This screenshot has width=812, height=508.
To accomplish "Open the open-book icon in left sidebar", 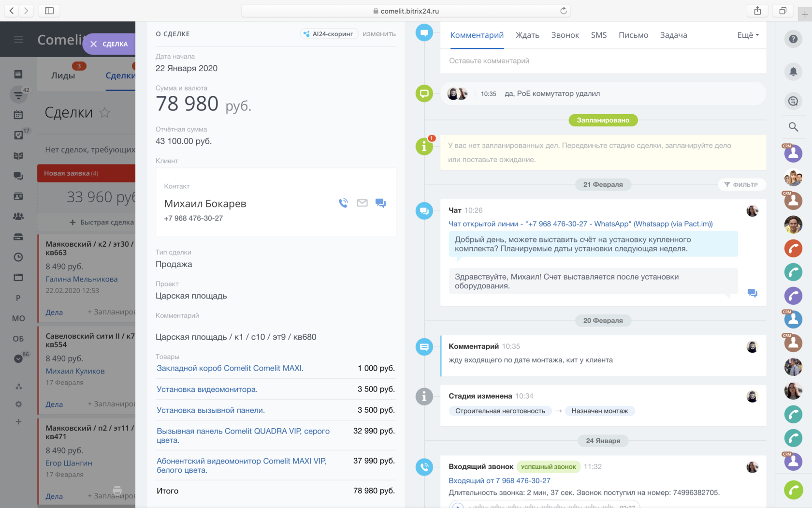I will [18, 156].
